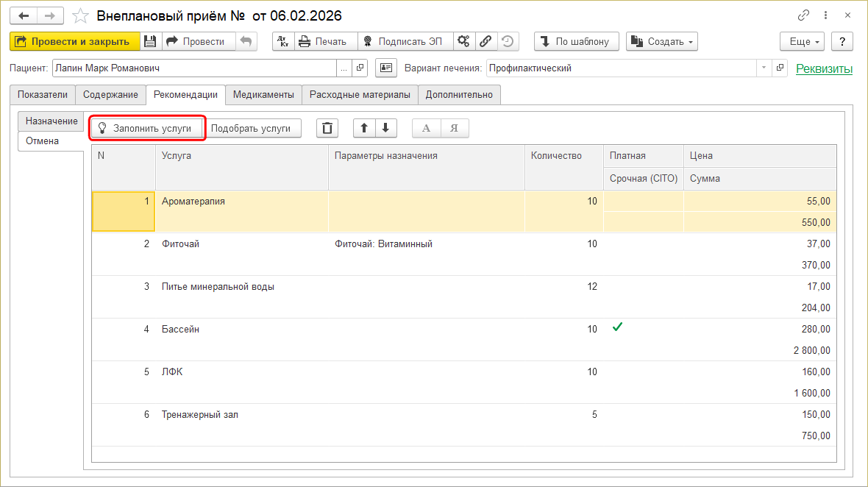Image resolution: width=868 pixels, height=487 pixels.
Task: Select the Питье минеральной воды row
Action: click(x=464, y=296)
